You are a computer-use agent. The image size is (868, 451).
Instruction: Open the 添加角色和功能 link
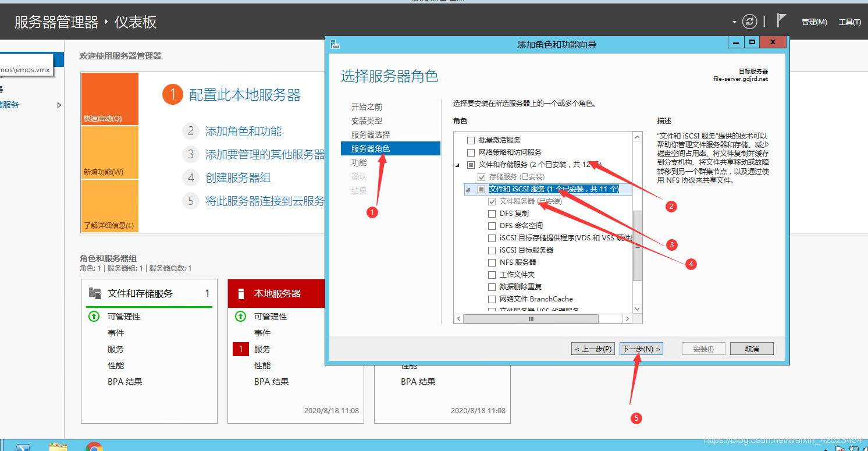pyautogui.click(x=243, y=132)
